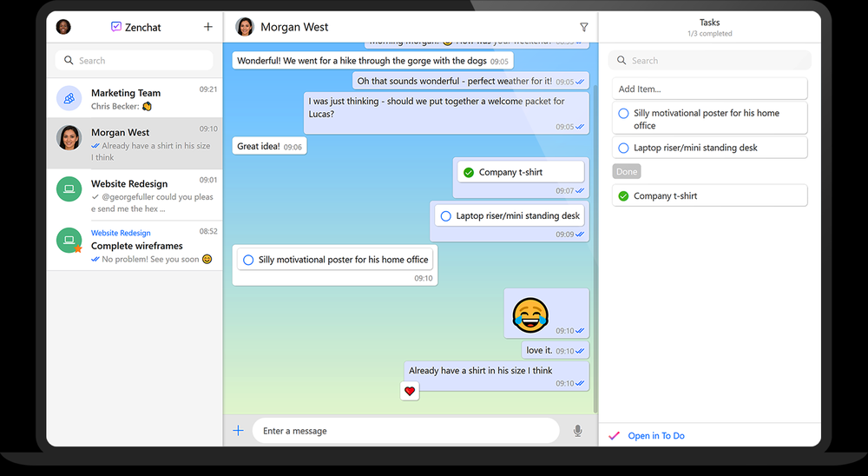The image size is (868, 476).
Task: Open the Website Redesign conversation
Action: click(135, 195)
